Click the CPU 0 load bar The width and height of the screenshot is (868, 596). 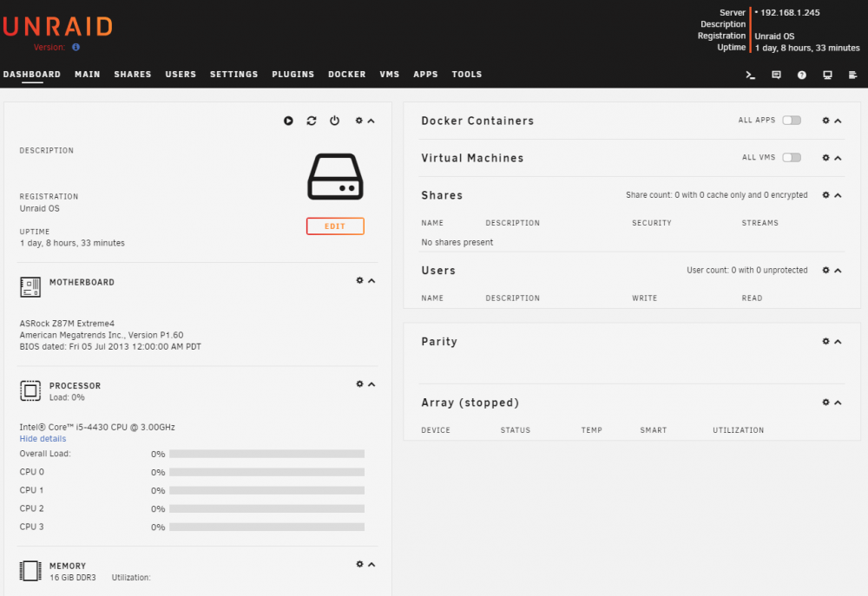pyautogui.click(x=266, y=472)
